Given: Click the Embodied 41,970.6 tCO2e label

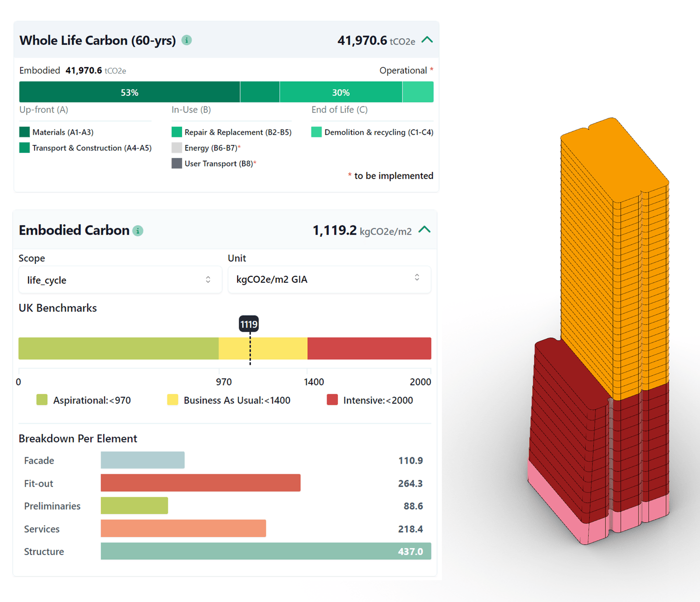Looking at the screenshot, I should (72, 70).
